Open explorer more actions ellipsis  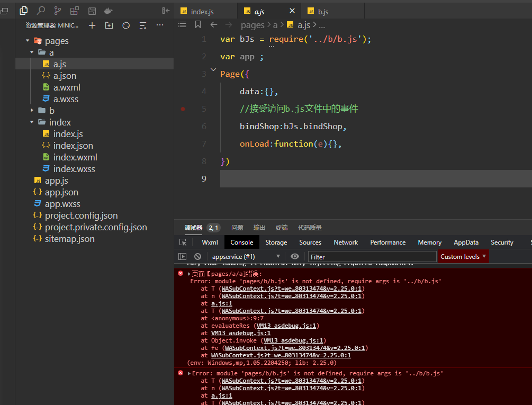(160, 25)
